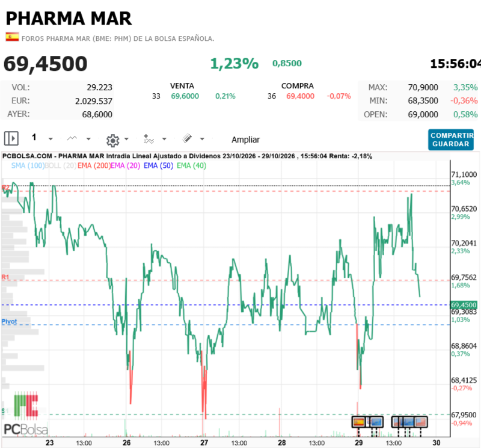This screenshot has width=481, height=448.
Task: Toggle the EMA (40) indicator label
Action: click(191, 166)
